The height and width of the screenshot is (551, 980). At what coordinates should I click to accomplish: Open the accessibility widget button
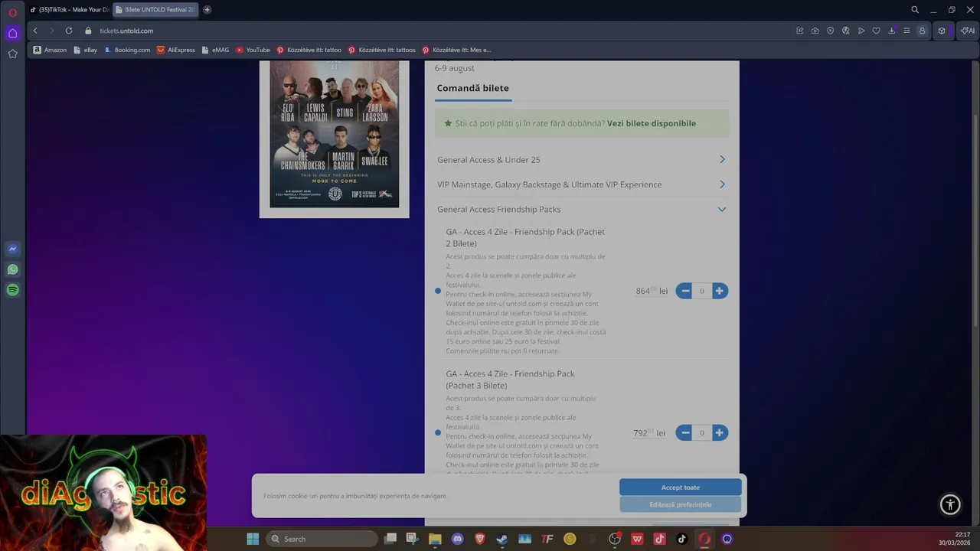(x=950, y=504)
